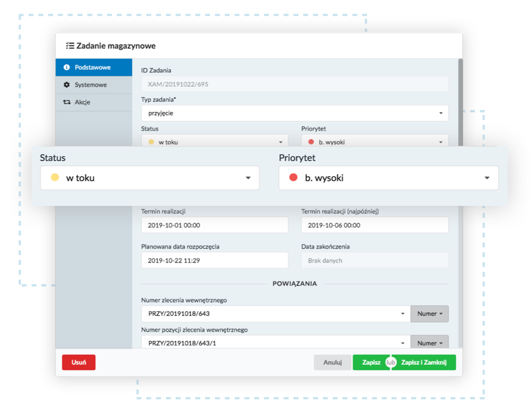
Task: Open the small Status dropdown behind the overlay
Action: click(x=214, y=141)
